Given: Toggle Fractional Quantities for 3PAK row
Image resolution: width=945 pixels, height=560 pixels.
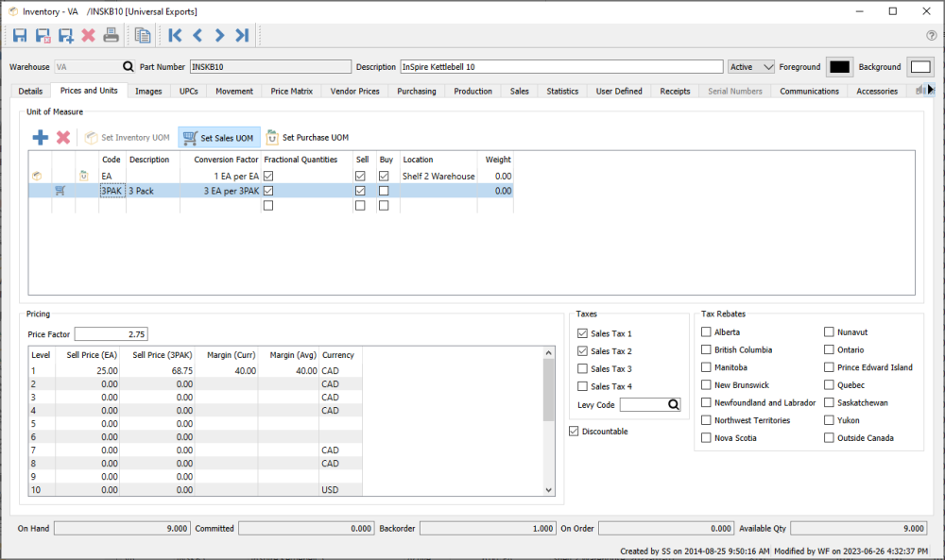Looking at the screenshot, I should [x=268, y=190].
